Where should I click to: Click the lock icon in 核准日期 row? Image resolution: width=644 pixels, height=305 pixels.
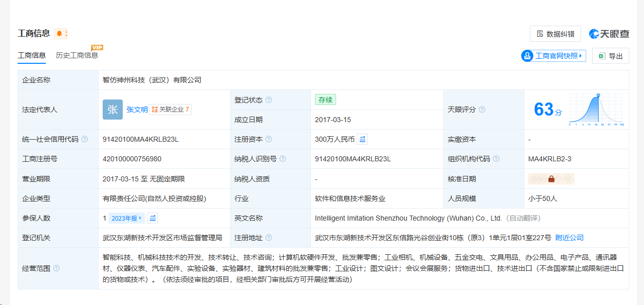click(x=551, y=179)
